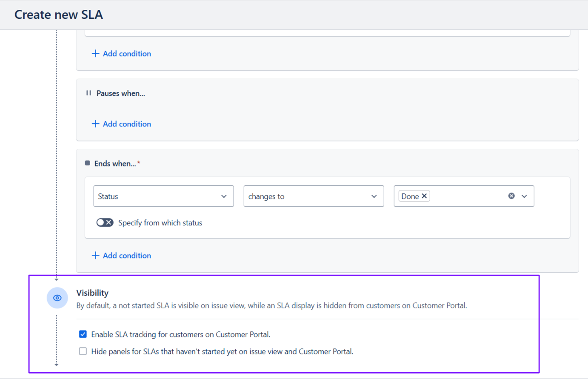588x380 pixels.
Task: Click the stop icon beside Ends when
Action: [88, 163]
